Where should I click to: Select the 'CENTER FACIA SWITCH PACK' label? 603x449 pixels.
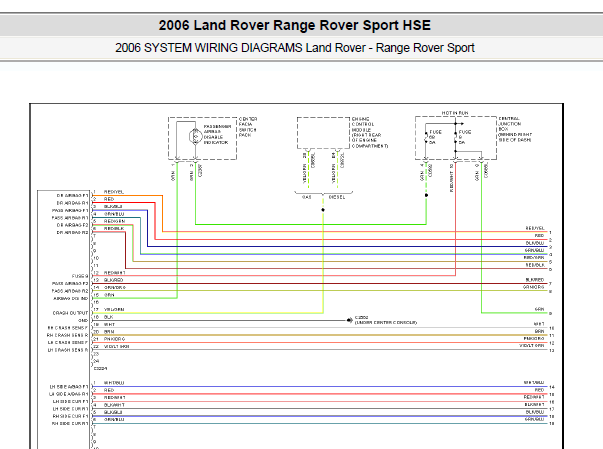click(x=248, y=127)
